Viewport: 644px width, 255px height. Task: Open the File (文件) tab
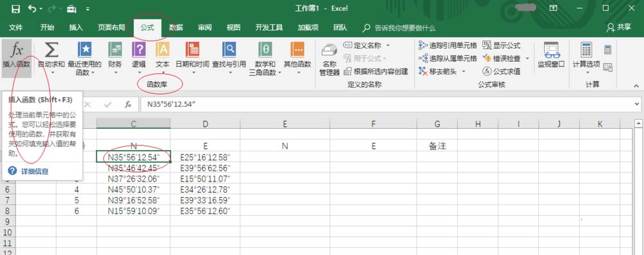point(15,28)
